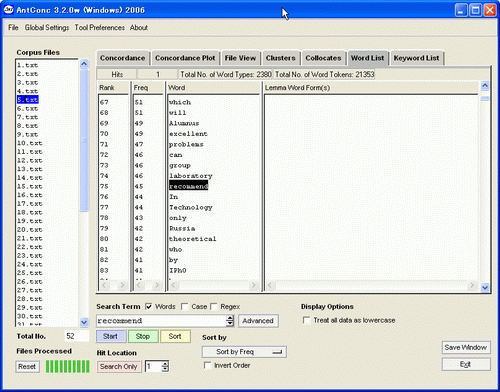500x392 pixels.
Task: Maximize the AntConc window
Action: click(x=475, y=10)
